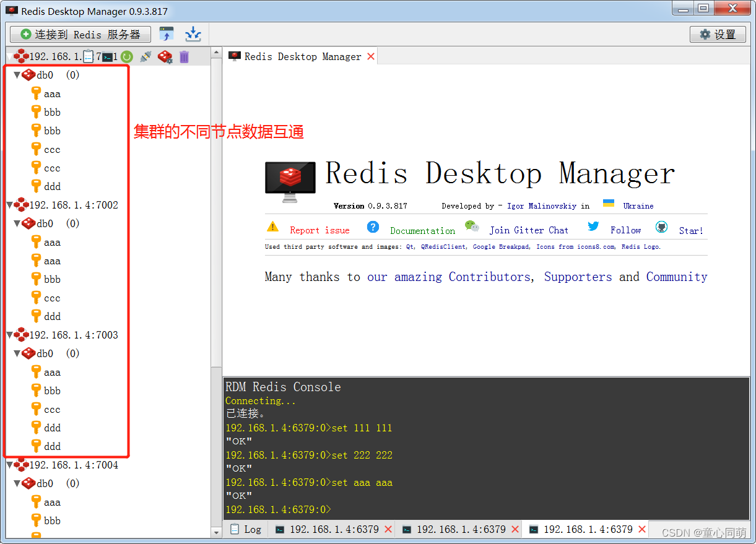Collapse db0 under 192.168.1.4:7003

pos(17,353)
